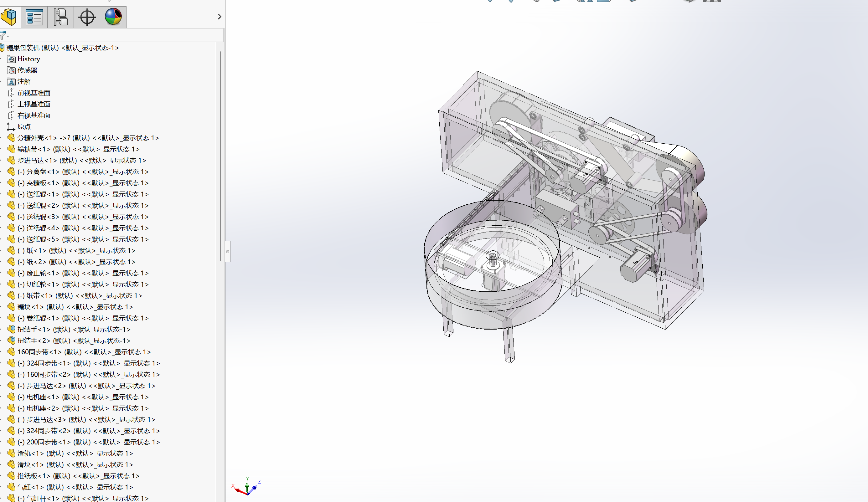Click the 纸<1> part icon
The height and width of the screenshot is (502, 868).
pos(11,251)
